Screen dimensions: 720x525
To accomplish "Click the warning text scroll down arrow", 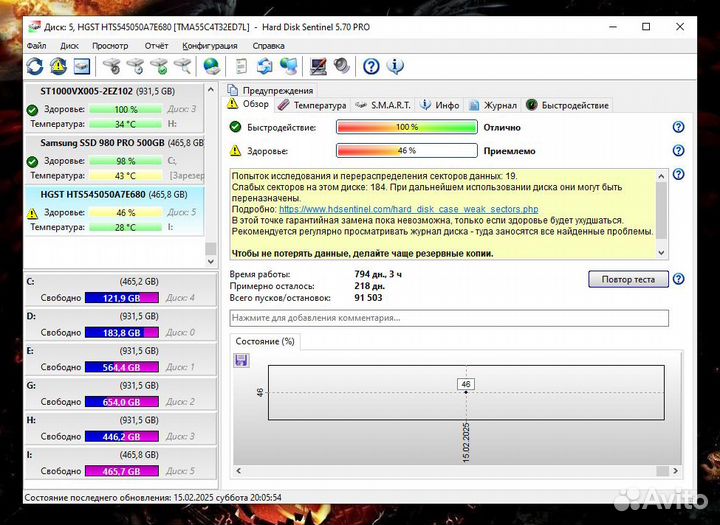I will pyautogui.click(x=661, y=253).
